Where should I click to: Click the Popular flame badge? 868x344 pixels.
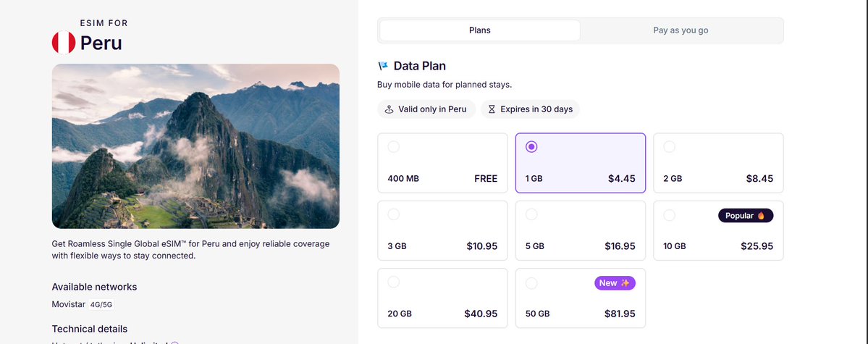[x=746, y=216]
